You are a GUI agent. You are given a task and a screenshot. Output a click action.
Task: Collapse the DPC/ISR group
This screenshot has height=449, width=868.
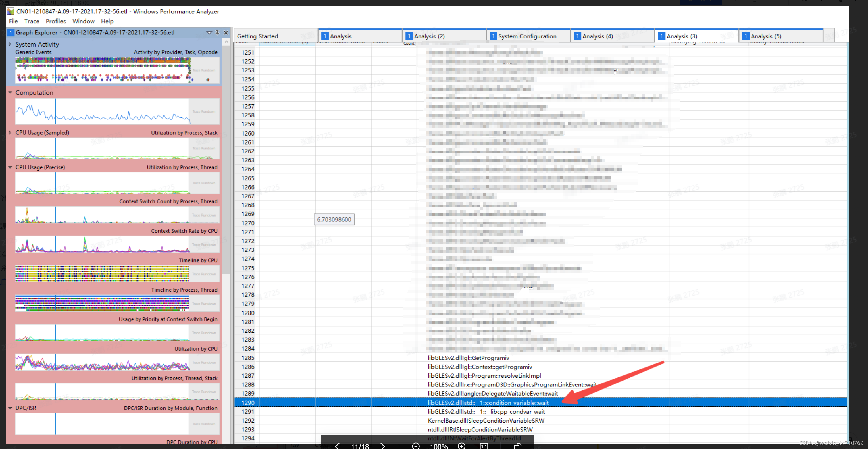click(10, 408)
